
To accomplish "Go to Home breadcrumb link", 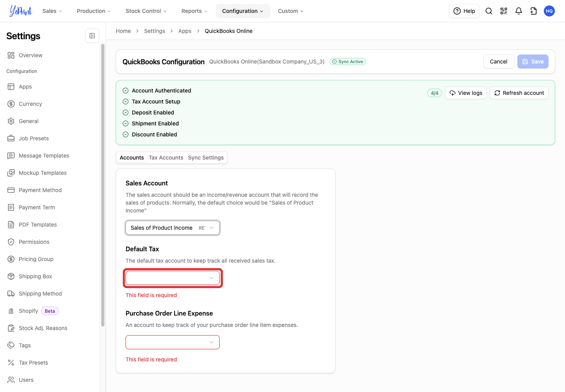I will coord(123,31).
